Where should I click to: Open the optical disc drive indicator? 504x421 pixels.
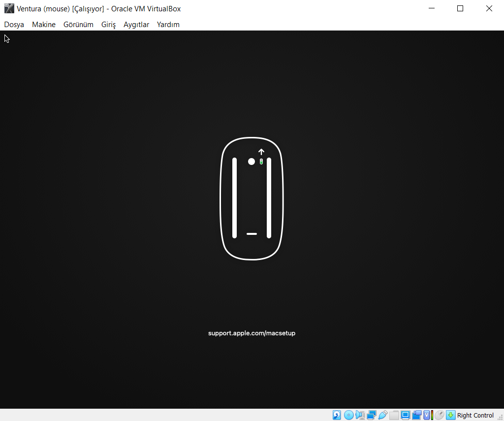tap(348, 415)
